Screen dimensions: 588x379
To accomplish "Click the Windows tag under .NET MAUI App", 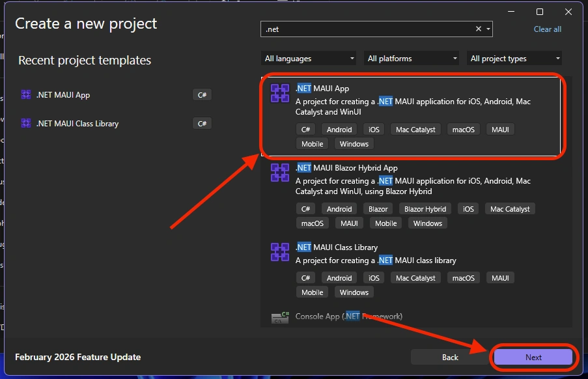I will (x=354, y=144).
